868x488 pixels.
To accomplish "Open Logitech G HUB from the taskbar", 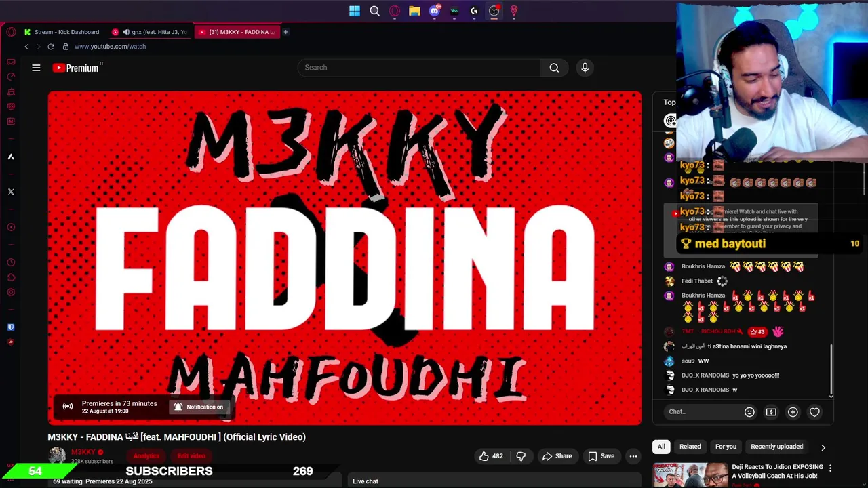I will click(474, 11).
